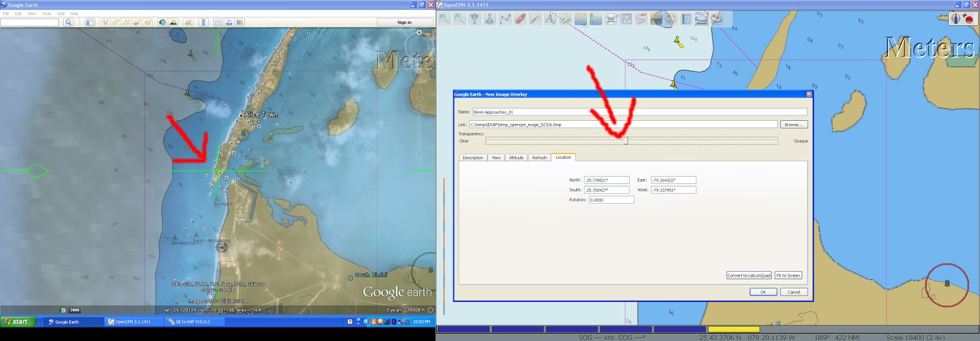Viewport: 980px width, 341px height.
Task: Add a path in Google Earth
Action: coord(126,22)
